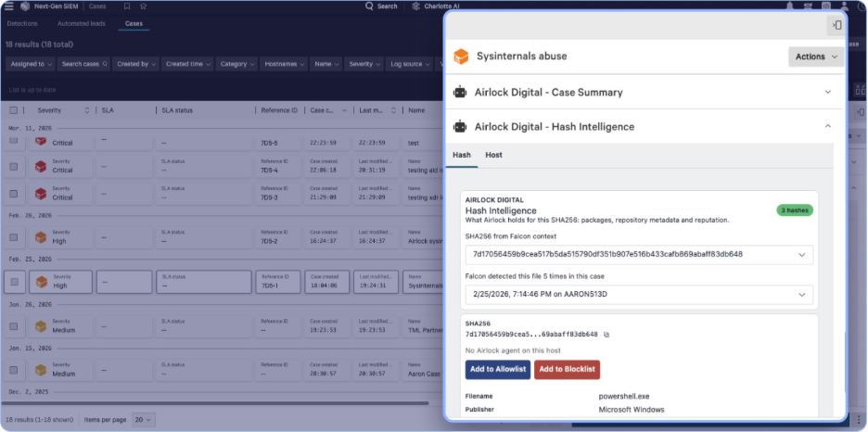Select the Hash tab

pos(462,155)
